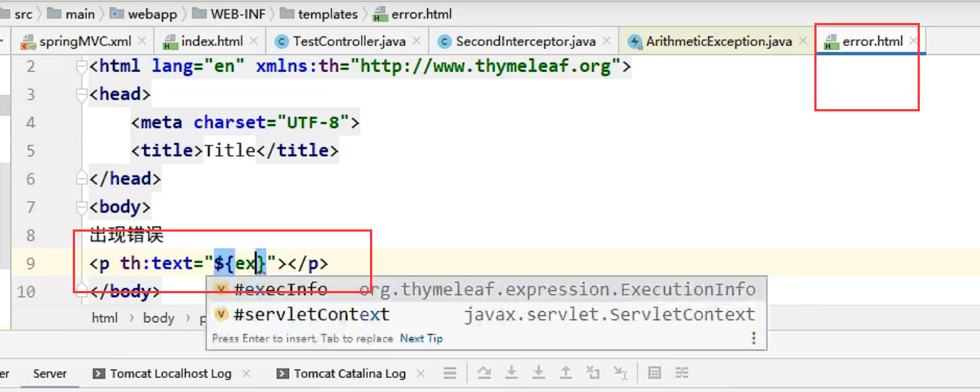Click the Step Out up-arrow icon
The image size is (980, 392).
click(x=565, y=373)
